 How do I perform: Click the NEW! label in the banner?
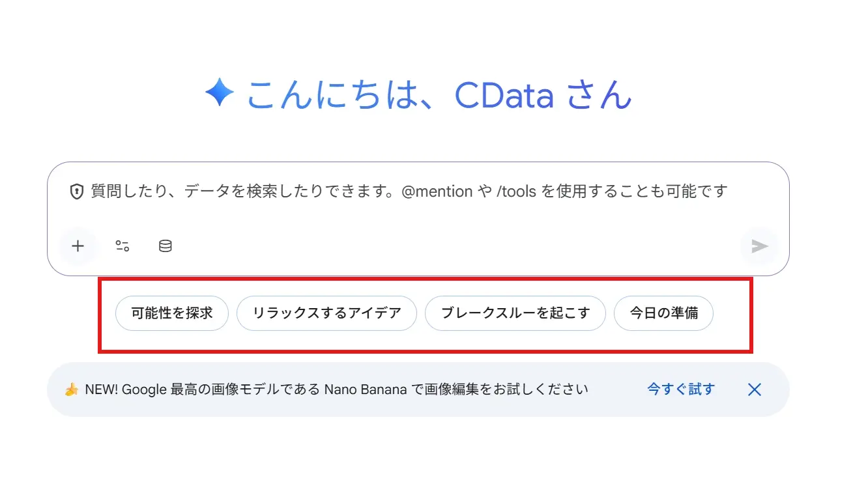pos(101,390)
